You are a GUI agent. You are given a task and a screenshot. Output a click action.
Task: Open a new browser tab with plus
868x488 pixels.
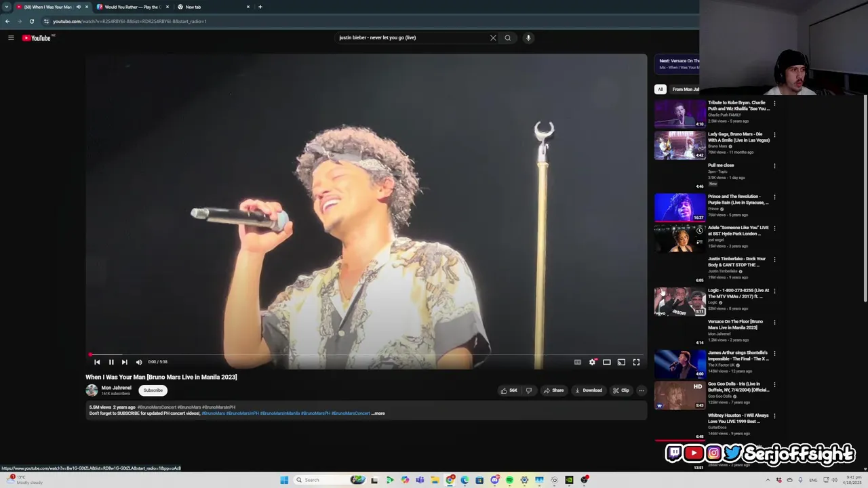coord(260,7)
